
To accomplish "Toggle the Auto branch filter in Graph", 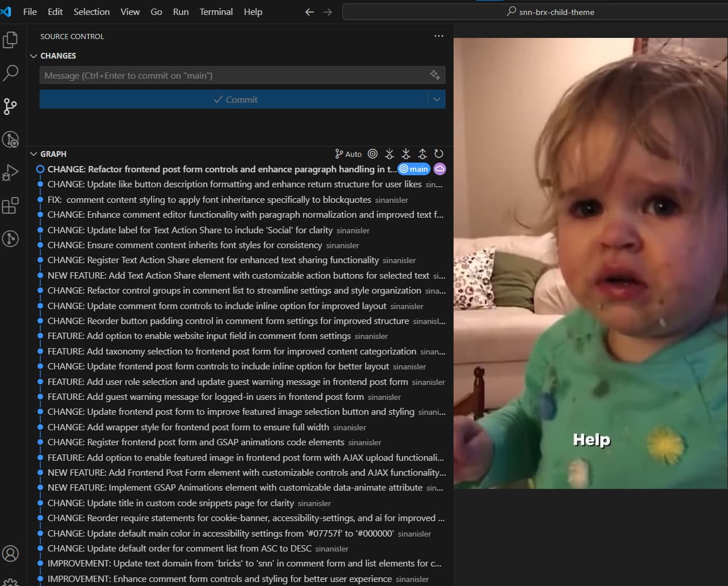I will pyautogui.click(x=348, y=153).
